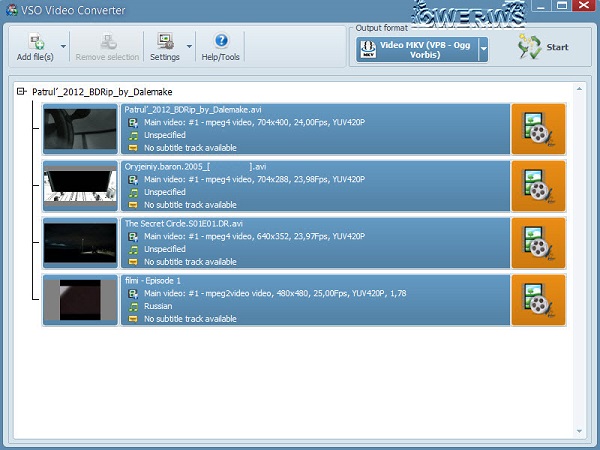The height and width of the screenshot is (450, 600).
Task: Open Help/Tools from the toolbar
Action: pos(221,42)
